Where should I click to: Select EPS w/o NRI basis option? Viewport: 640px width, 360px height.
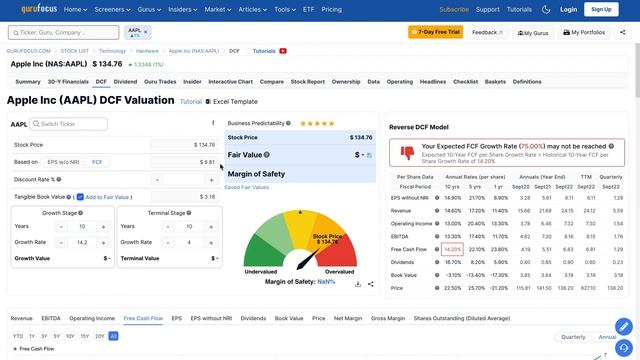(x=63, y=162)
